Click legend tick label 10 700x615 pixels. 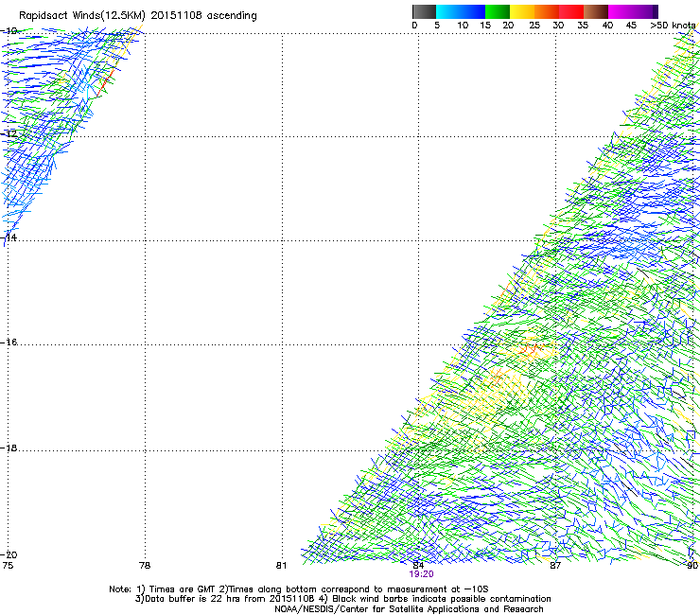pyautogui.click(x=463, y=26)
